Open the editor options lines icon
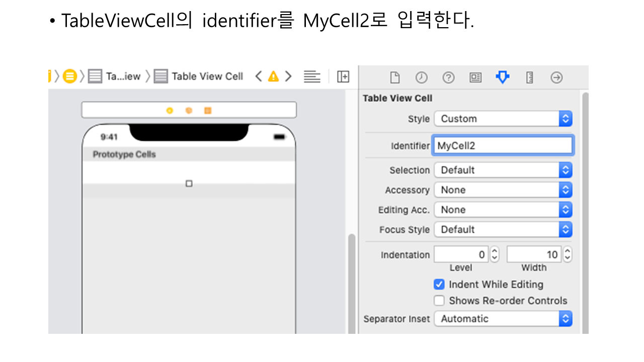 tap(312, 76)
